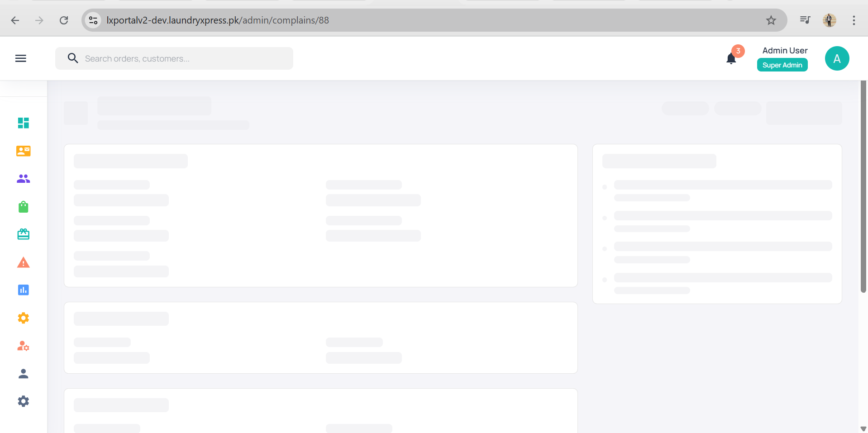Select the green shopping bag sidebar icon
This screenshot has height=433, width=868.
coord(24,207)
